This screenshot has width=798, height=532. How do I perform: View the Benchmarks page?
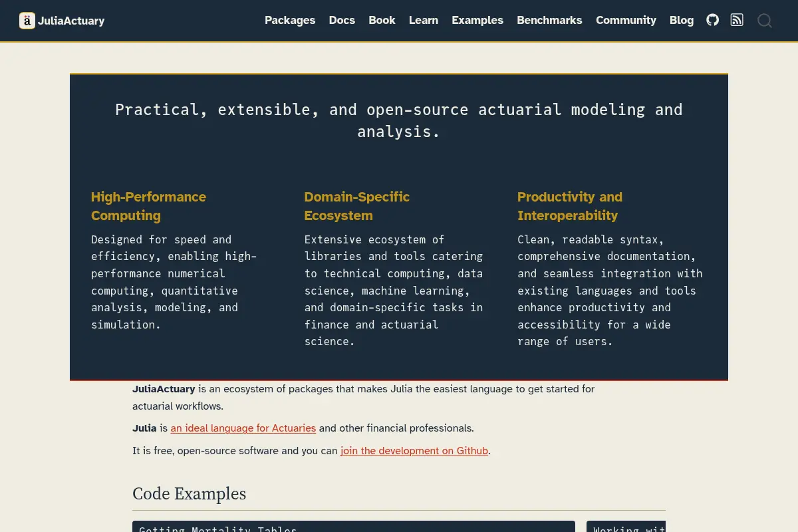click(x=549, y=20)
